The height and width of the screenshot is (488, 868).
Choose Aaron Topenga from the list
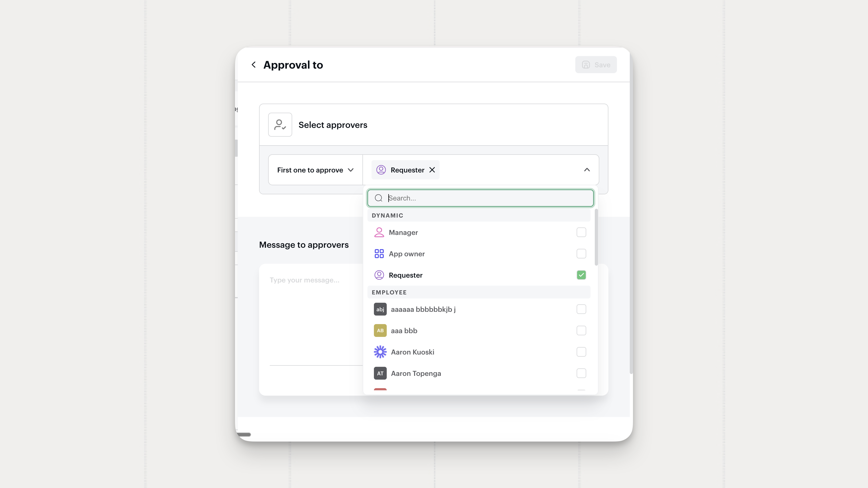click(x=416, y=373)
